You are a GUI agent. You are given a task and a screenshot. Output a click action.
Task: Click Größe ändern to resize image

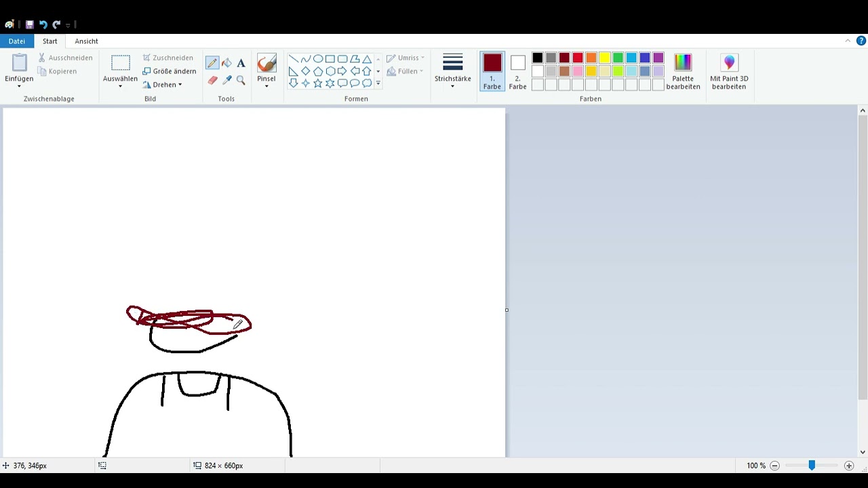[x=170, y=71]
